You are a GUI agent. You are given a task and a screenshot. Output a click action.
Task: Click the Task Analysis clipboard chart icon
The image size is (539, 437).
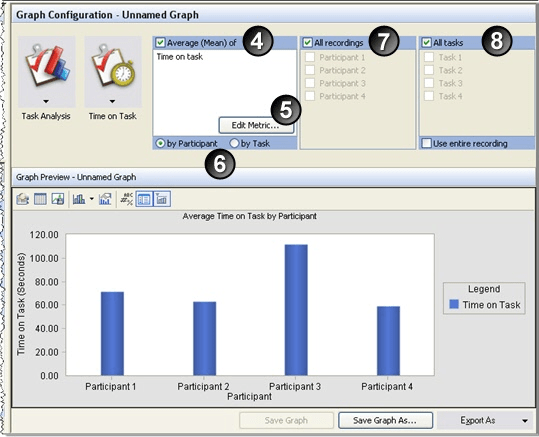47,66
